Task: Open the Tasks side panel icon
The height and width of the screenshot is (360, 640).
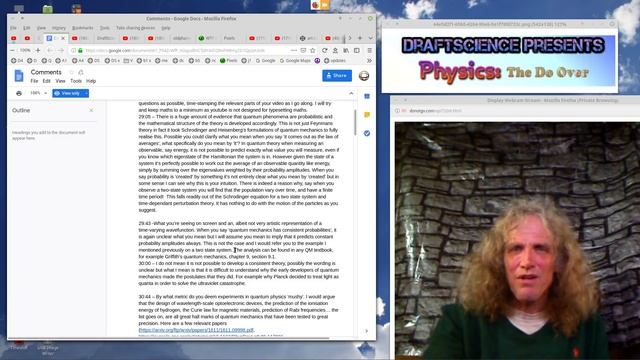Action: point(367,133)
